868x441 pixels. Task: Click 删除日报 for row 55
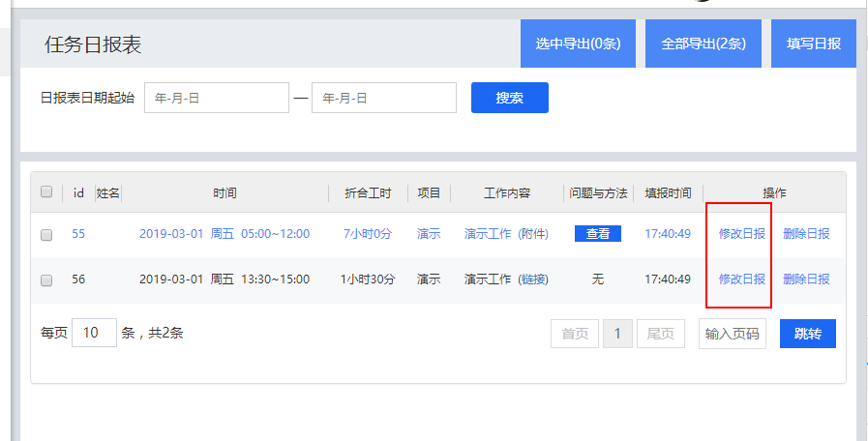click(x=806, y=233)
